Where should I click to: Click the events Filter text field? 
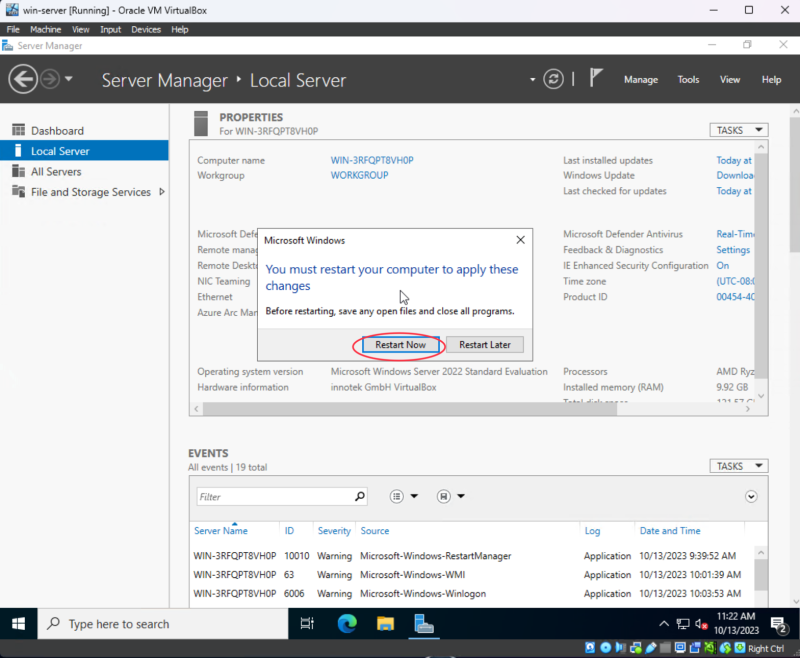click(x=273, y=497)
